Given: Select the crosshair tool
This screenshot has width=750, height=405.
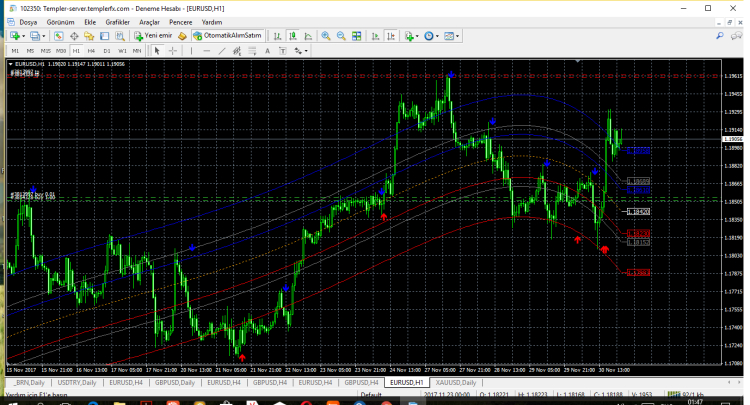Looking at the screenshot, I should (173, 51).
